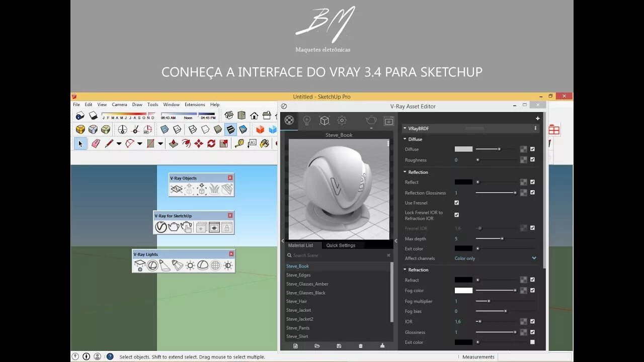Viewport: 644px width, 362px height.
Task: Open the arrow dropdown next to Arc tool
Action: point(139,143)
